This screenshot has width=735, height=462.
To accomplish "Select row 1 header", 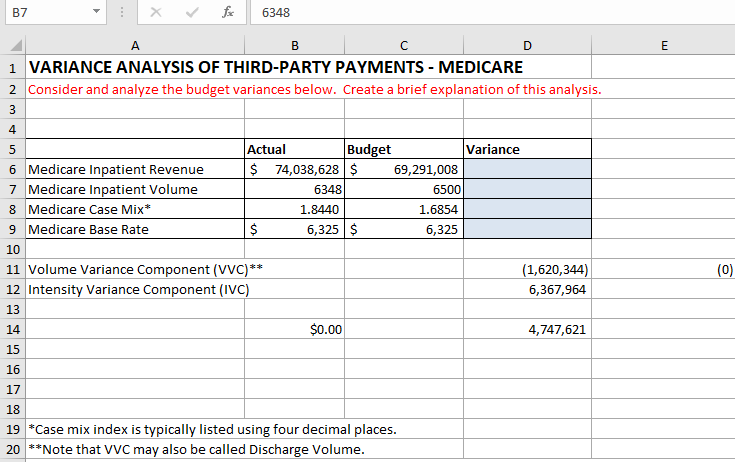I will pos(13,68).
